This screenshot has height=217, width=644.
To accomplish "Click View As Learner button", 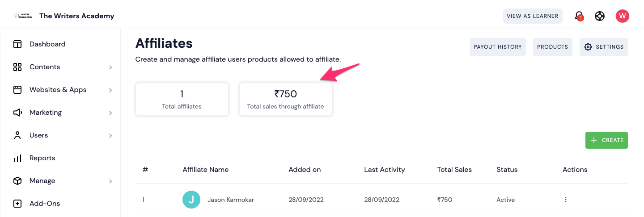I will [532, 16].
